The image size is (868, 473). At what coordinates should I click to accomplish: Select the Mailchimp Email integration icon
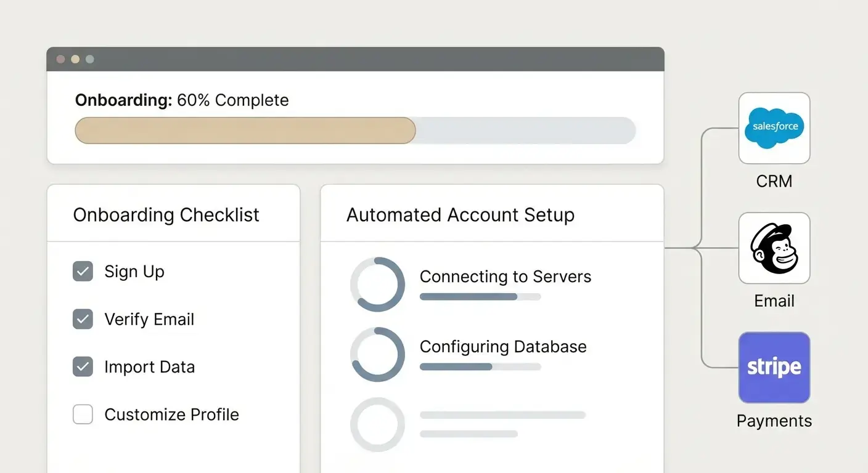point(774,248)
